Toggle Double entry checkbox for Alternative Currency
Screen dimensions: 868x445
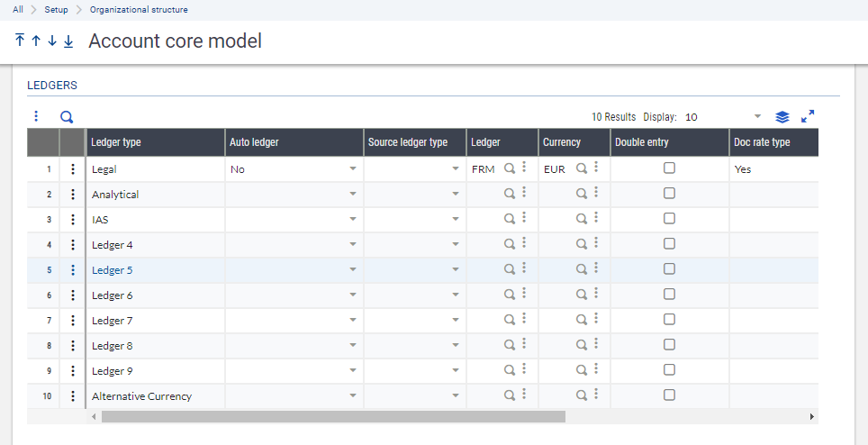tap(669, 395)
